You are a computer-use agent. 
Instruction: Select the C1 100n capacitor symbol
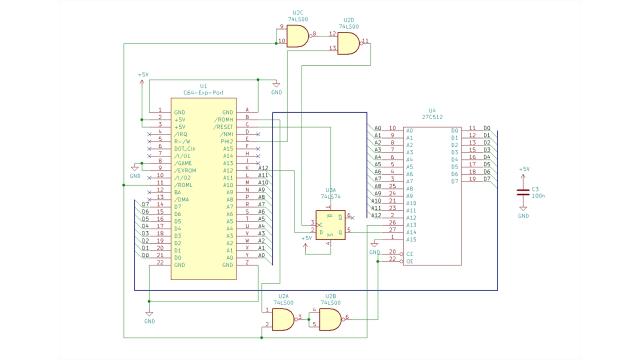pyautogui.click(x=523, y=192)
